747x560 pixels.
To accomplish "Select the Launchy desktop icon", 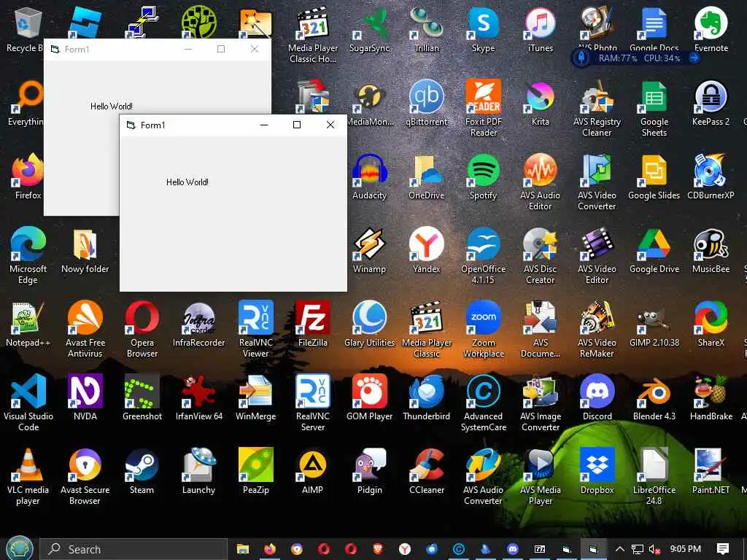I will pyautogui.click(x=198, y=472).
